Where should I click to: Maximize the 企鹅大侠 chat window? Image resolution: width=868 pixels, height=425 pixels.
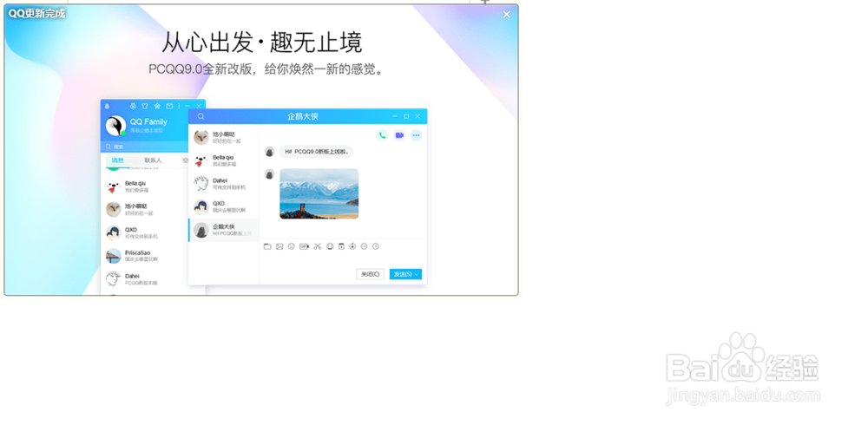(x=406, y=116)
